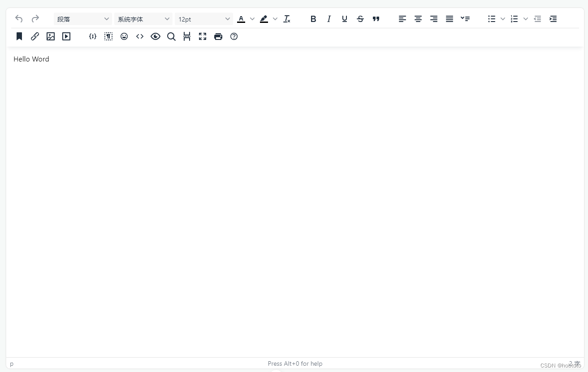The height and width of the screenshot is (372, 588).
Task: Toggle underline formatting
Action: click(x=345, y=19)
